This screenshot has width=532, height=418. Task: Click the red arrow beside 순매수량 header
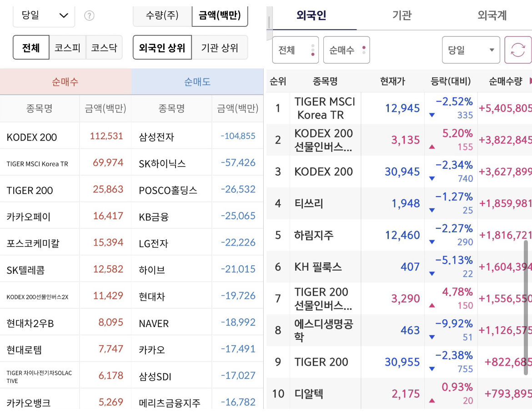[530, 81]
